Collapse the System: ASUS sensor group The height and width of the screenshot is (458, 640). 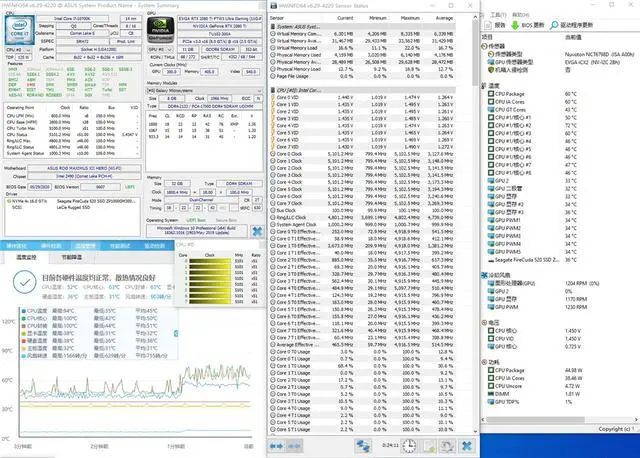tap(273, 27)
